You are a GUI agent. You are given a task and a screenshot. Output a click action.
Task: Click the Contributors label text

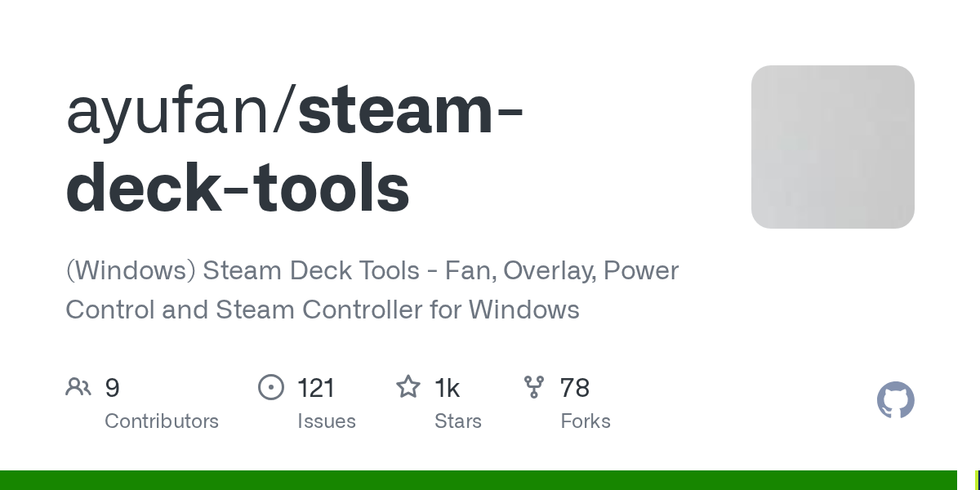click(162, 421)
